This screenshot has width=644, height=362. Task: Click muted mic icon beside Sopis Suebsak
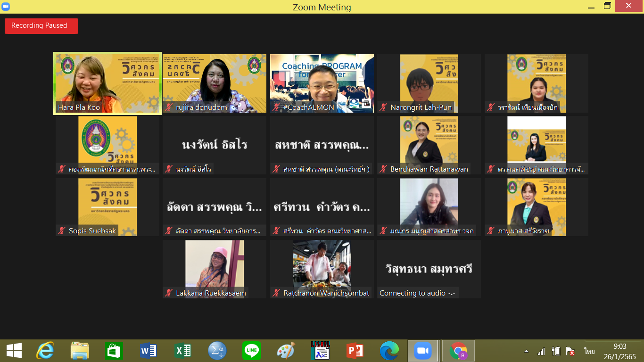click(62, 231)
